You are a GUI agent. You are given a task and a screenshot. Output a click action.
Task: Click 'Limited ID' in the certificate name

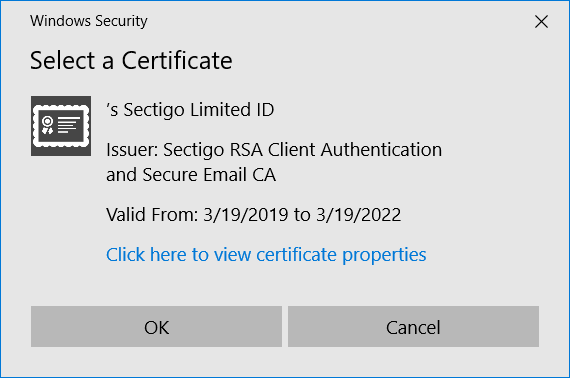[232, 110]
